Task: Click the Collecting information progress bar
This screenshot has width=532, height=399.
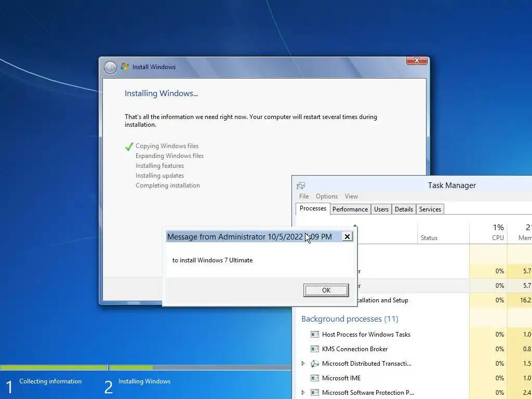Action: (54, 367)
